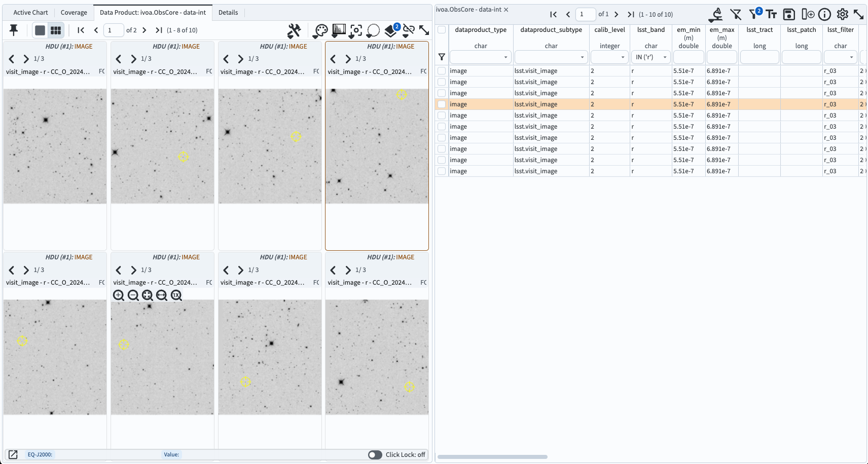Screen dimensions: 868x464
Task: Check the highlighted row's checkbox
Action: click(x=441, y=104)
